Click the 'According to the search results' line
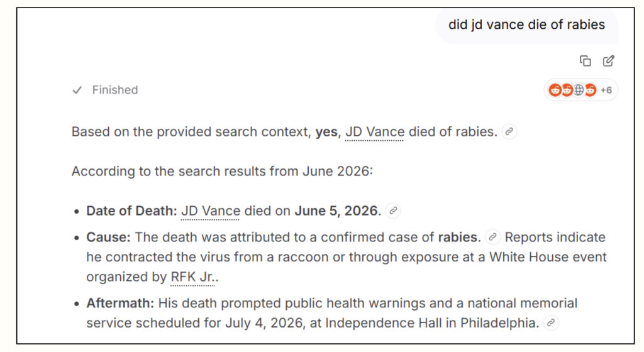The height and width of the screenshot is (352, 644). tap(222, 171)
